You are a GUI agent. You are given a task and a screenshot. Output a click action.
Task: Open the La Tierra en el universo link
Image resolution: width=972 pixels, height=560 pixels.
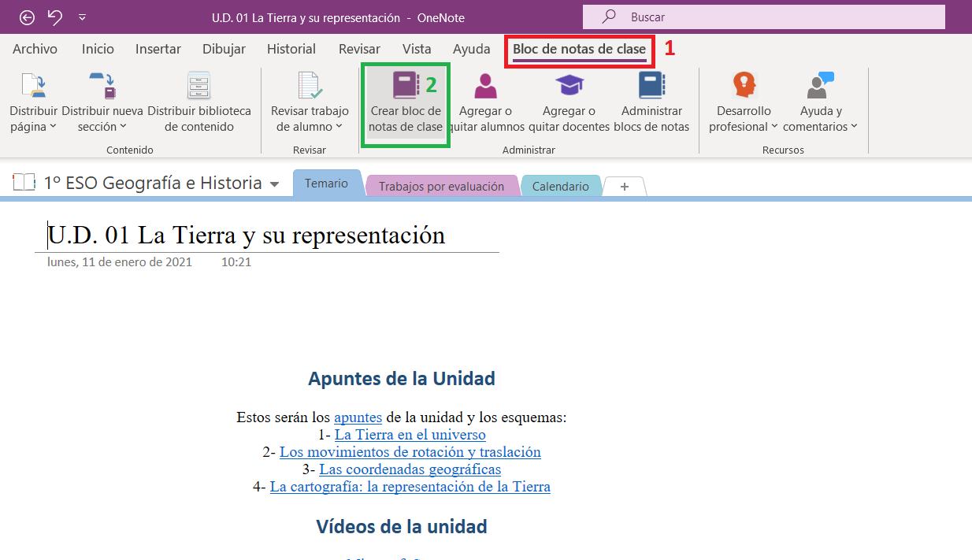tap(410, 435)
